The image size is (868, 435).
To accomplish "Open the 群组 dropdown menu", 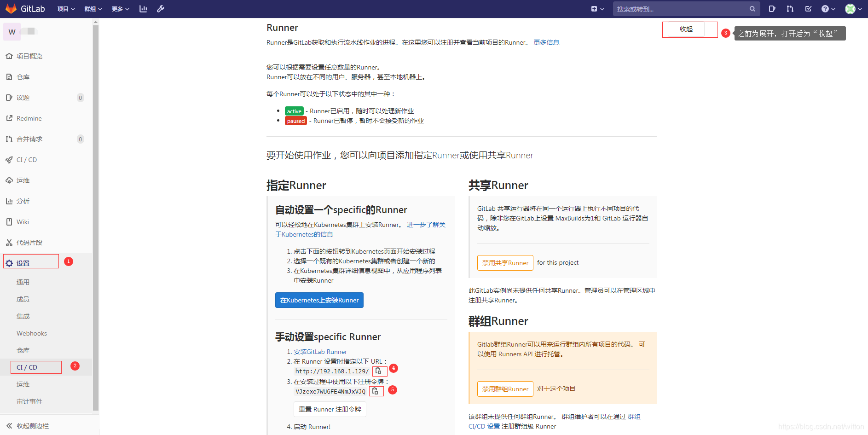I will point(93,9).
